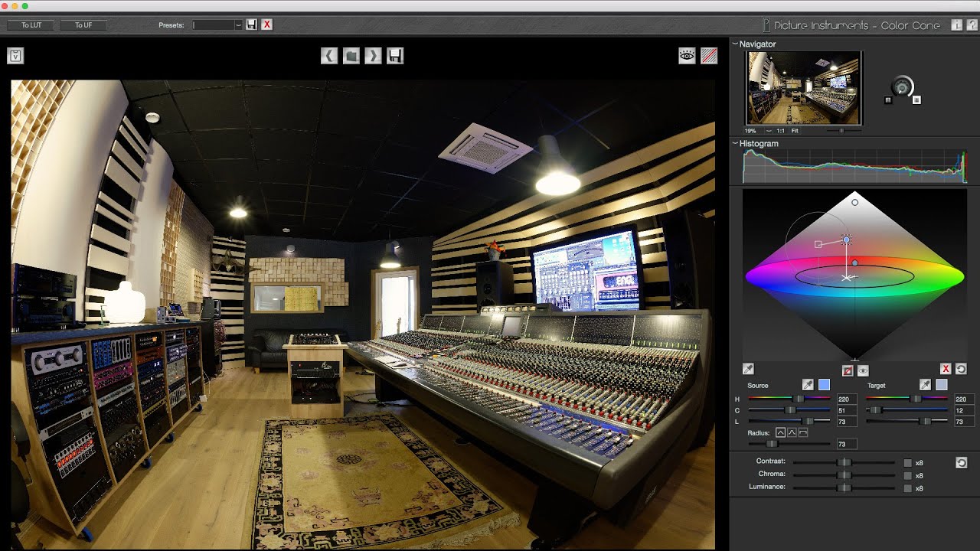This screenshot has height=551, width=980.
Task: Go to the previous image with the left arrow
Action: click(329, 56)
